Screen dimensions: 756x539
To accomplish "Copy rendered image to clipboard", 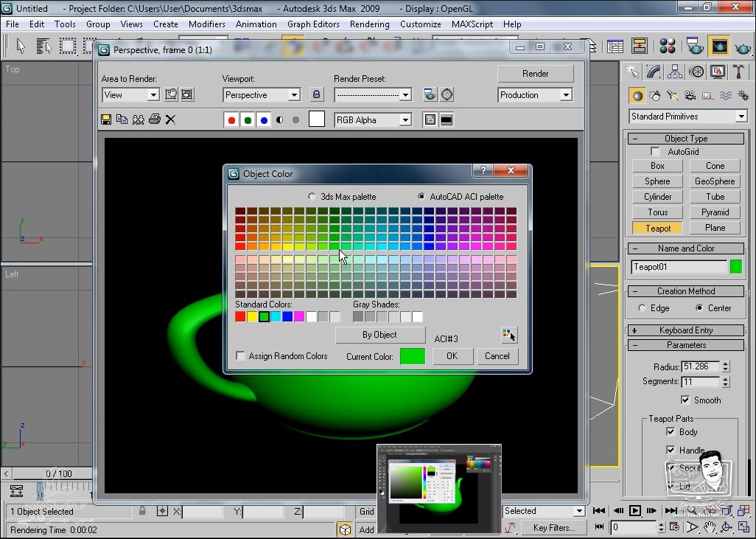I will [x=122, y=119].
